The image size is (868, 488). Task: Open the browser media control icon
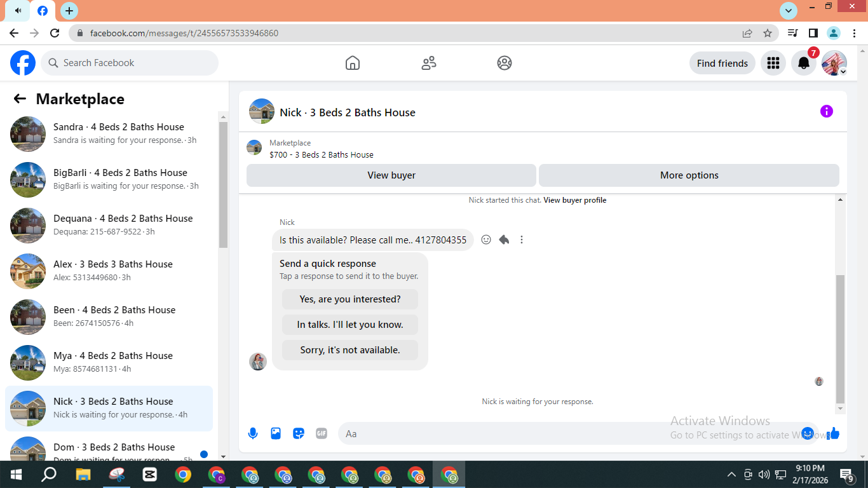pyautogui.click(x=792, y=33)
